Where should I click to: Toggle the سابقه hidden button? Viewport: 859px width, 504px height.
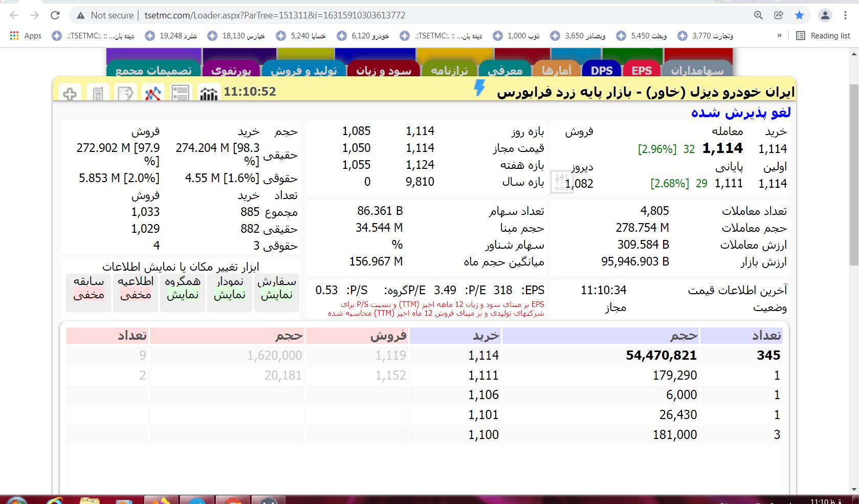89,292
